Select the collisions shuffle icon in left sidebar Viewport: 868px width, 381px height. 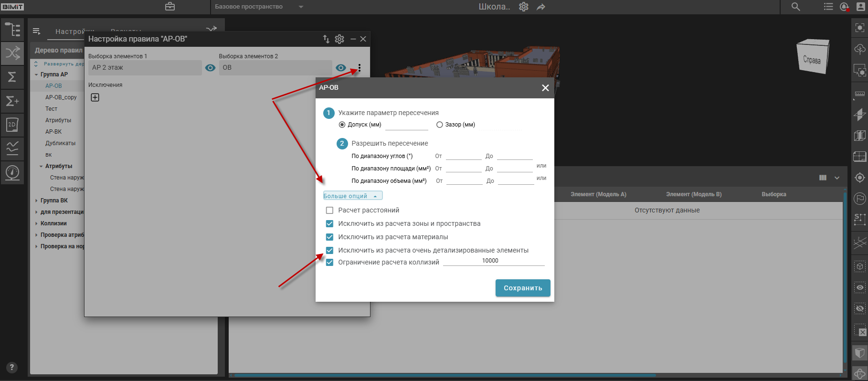click(x=12, y=53)
